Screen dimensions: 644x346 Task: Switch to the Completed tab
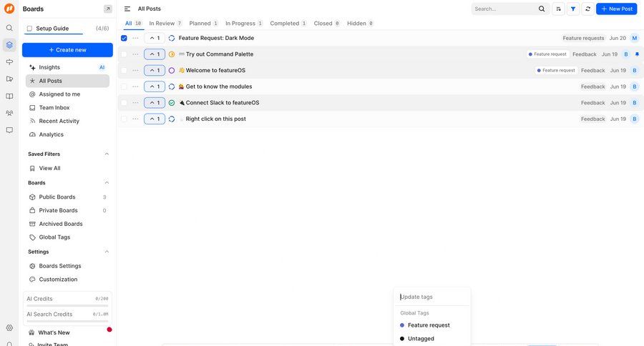(288, 24)
